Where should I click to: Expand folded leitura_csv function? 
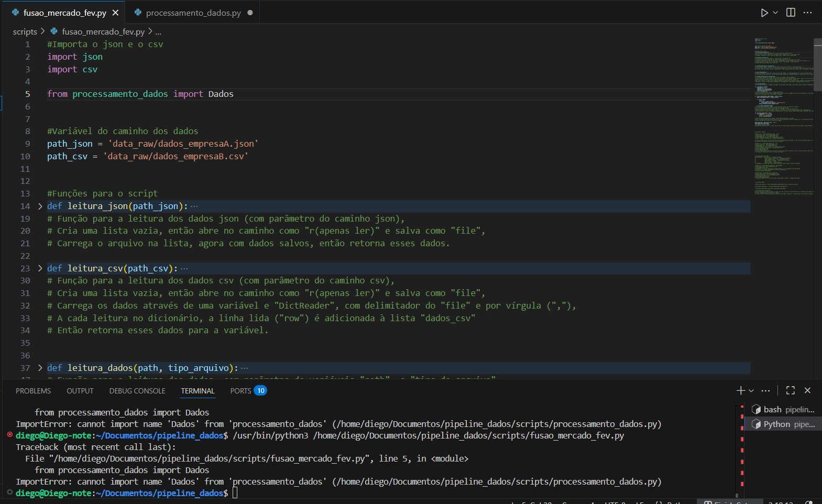pyautogui.click(x=40, y=268)
